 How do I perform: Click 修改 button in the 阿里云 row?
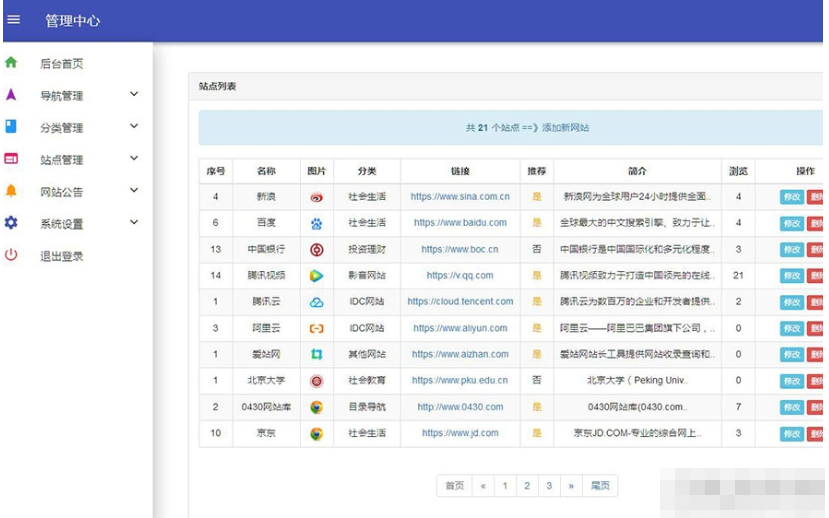point(792,328)
